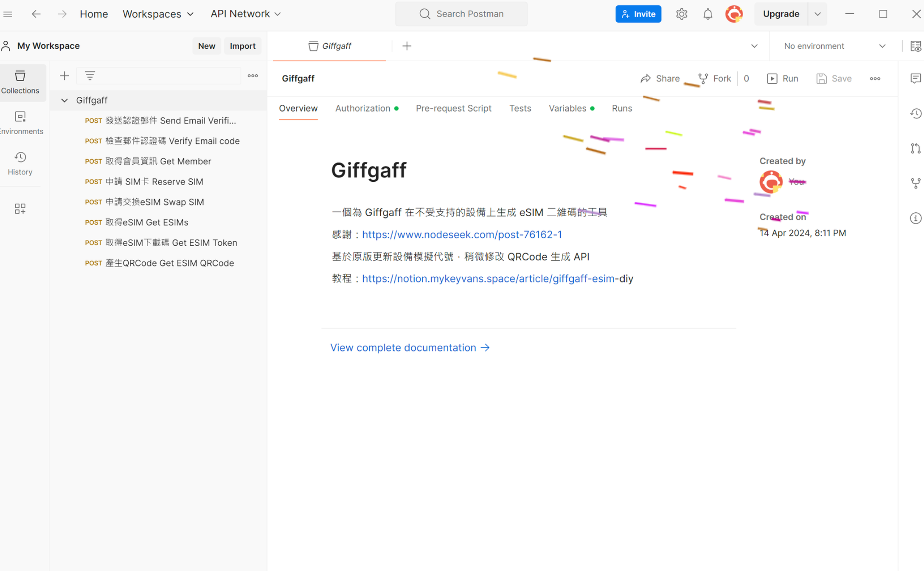924x571 pixels.
Task: Open the Get ESIMs request
Action: (158, 222)
